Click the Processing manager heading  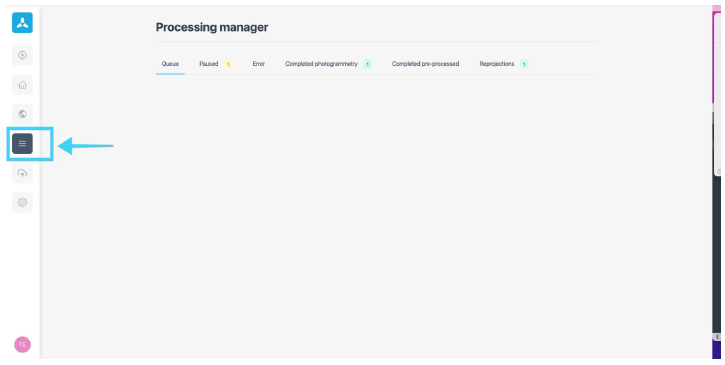coord(212,27)
